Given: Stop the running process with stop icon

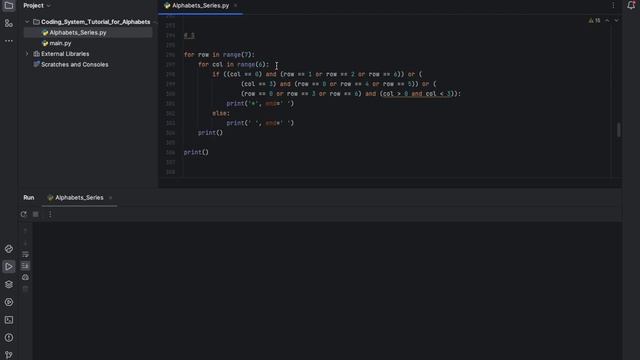Looking at the screenshot, I should pyautogui.click(x=36, y=214).
